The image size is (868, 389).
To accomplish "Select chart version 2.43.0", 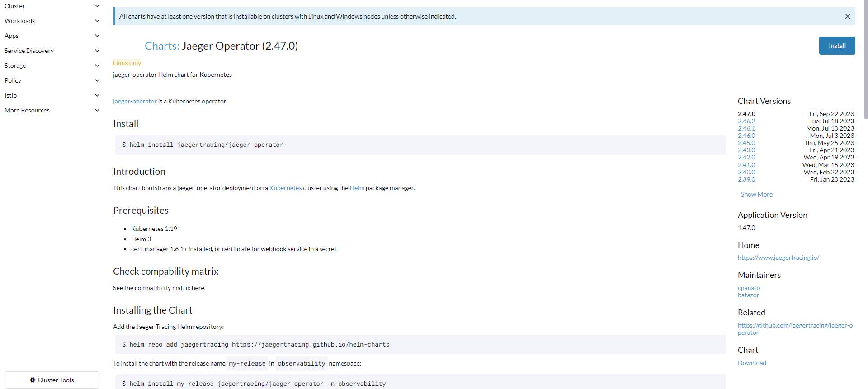I will pos(746,150).
